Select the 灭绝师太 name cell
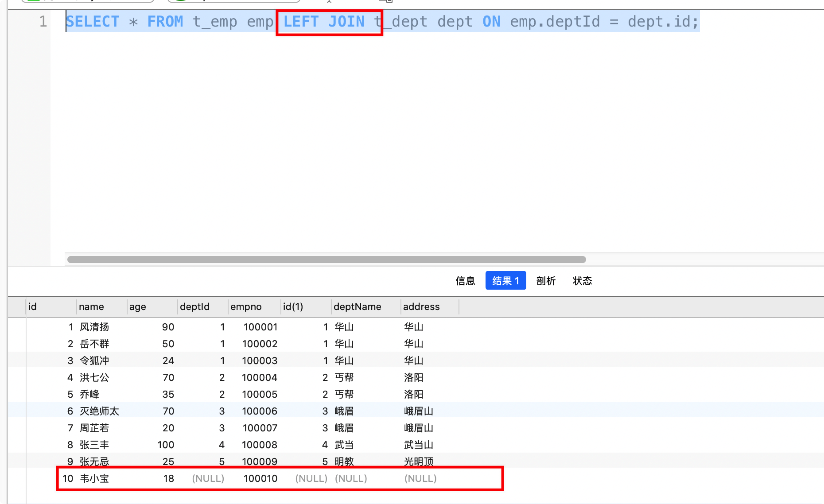 click(99, 411)
